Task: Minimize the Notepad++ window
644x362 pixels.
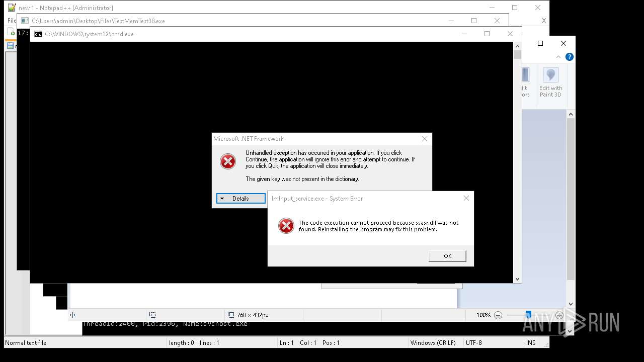Action: click(x=492, y=8)
